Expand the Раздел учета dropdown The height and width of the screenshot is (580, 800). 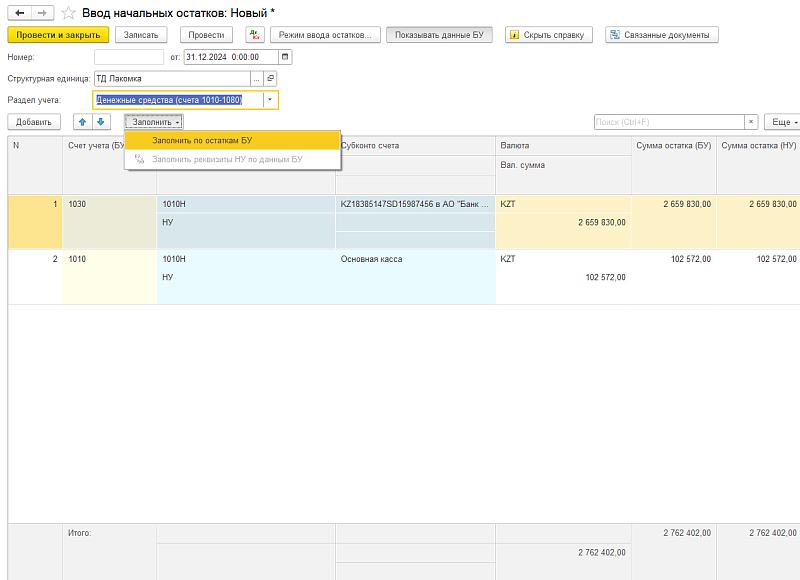[270, 100]
